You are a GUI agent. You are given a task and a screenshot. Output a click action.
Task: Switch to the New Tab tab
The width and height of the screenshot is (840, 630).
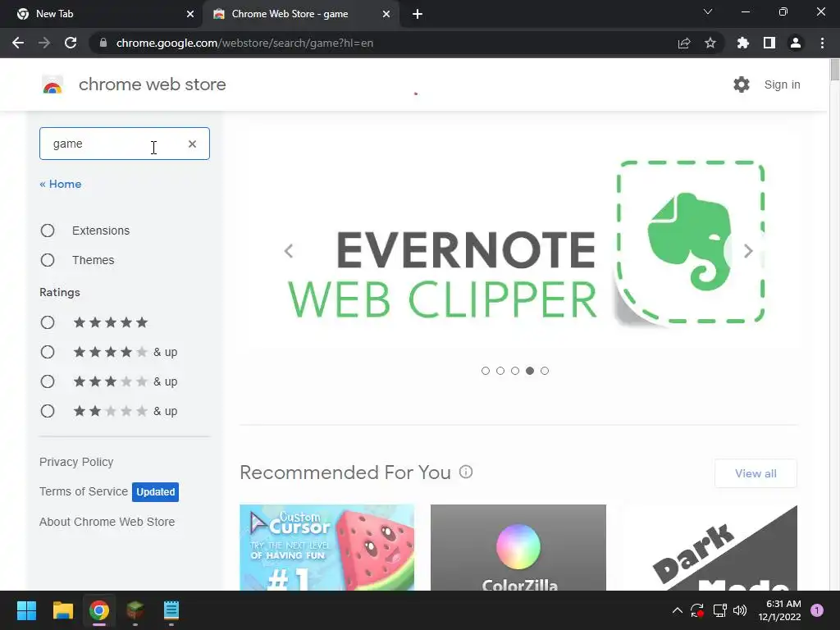[102, 14]
